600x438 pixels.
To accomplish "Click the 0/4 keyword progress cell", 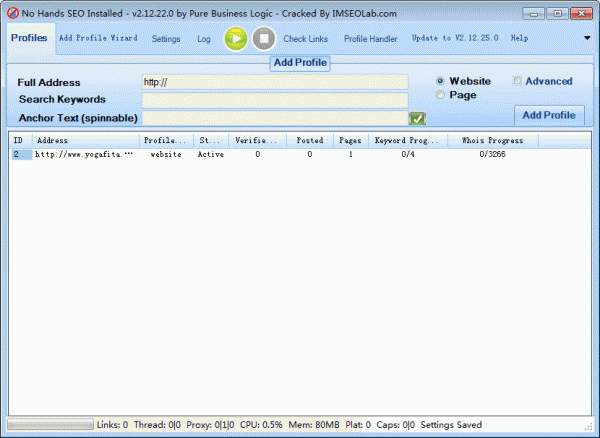I will click(x=408, y=155).
